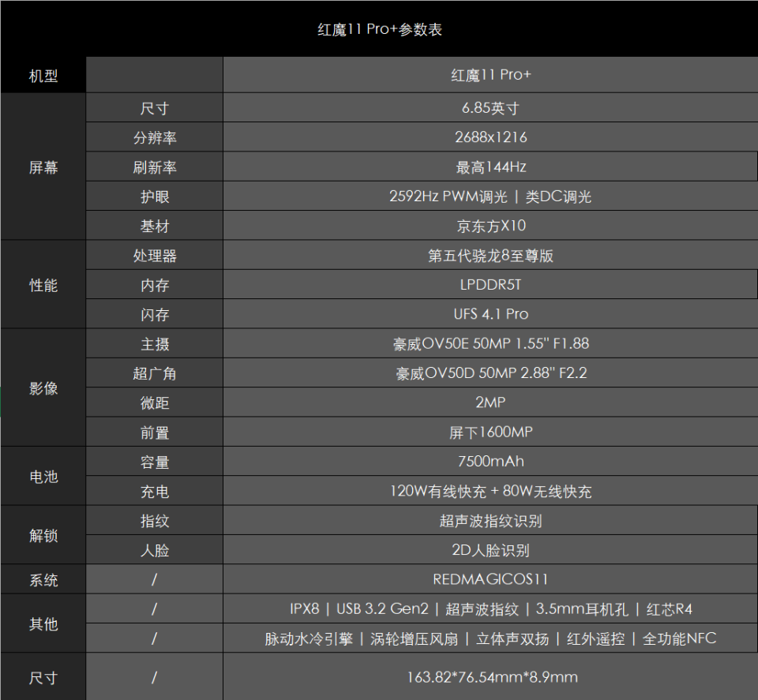Click the 2592Hz PWM调光 value cell
The image size is (758, 700).
point(490,197)
